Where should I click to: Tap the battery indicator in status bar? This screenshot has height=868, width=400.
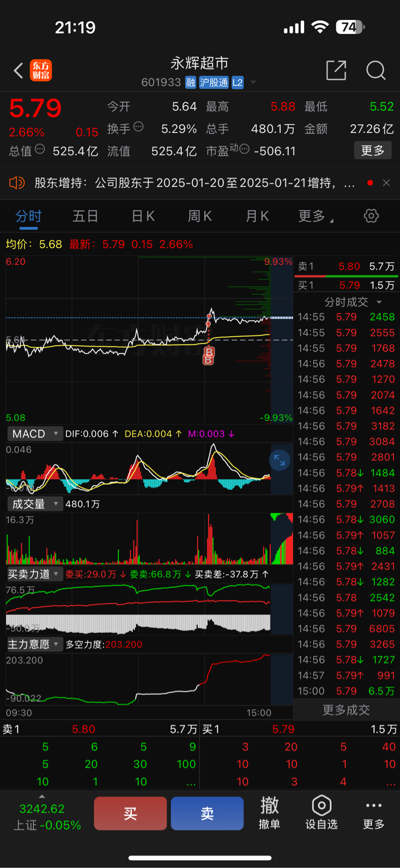(350, 27)
